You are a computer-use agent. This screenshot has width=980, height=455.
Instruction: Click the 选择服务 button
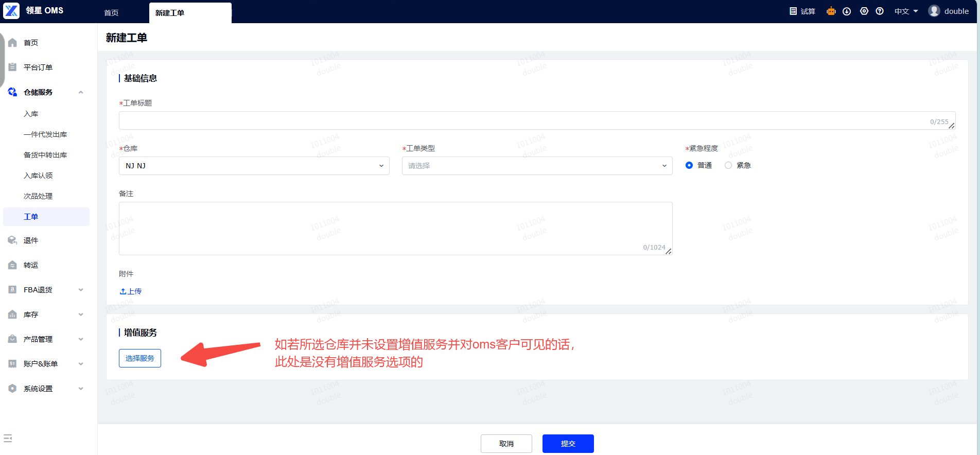140,358
